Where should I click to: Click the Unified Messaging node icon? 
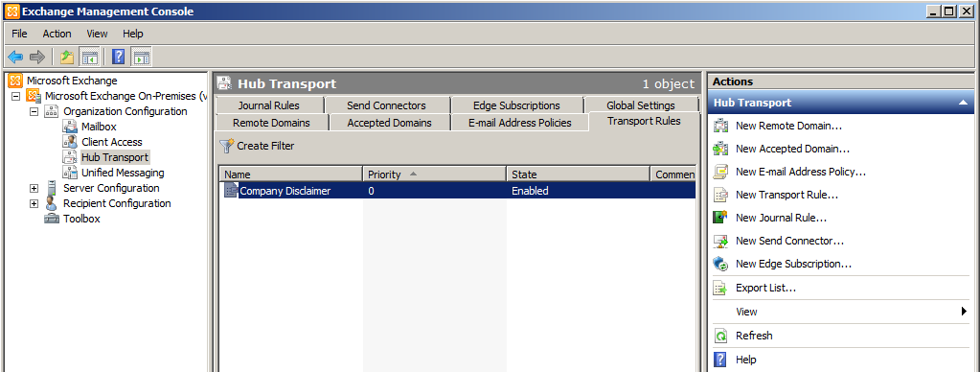tap(71, 173)
